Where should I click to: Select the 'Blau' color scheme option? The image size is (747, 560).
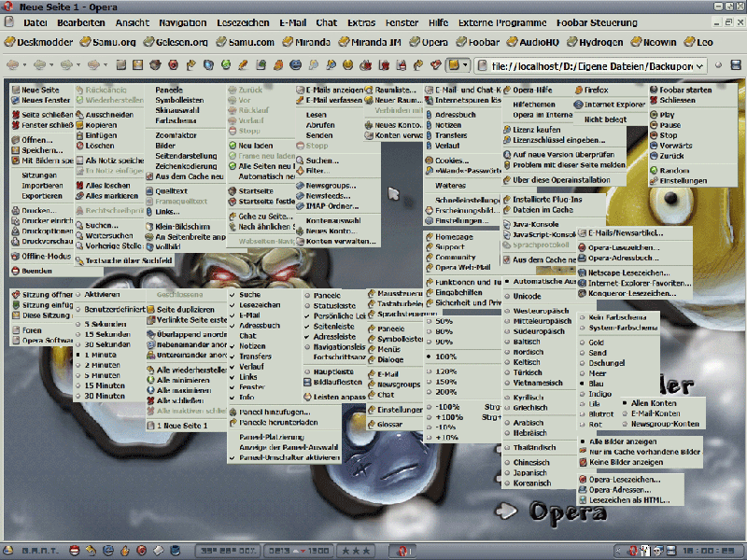[x=592, y=384]
